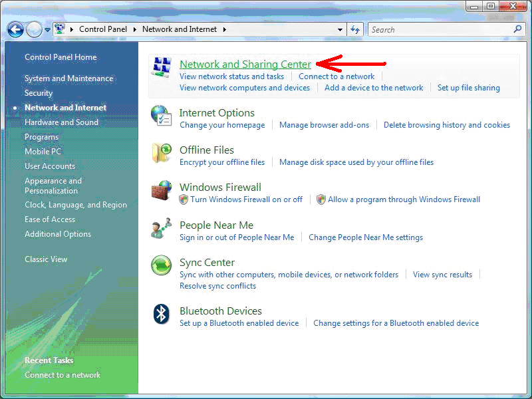Select Network and Internet breadcrumb segment
This screenshot has height=399, width=532.
point(180,29)
